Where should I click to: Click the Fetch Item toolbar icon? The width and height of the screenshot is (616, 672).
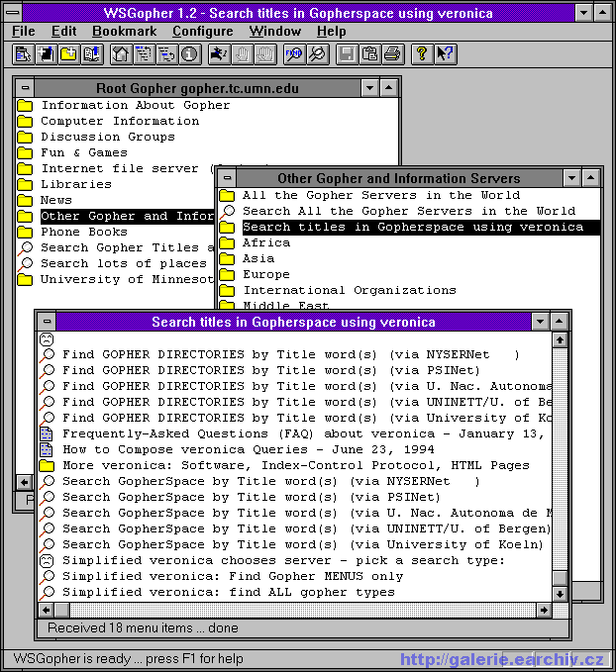23,54
